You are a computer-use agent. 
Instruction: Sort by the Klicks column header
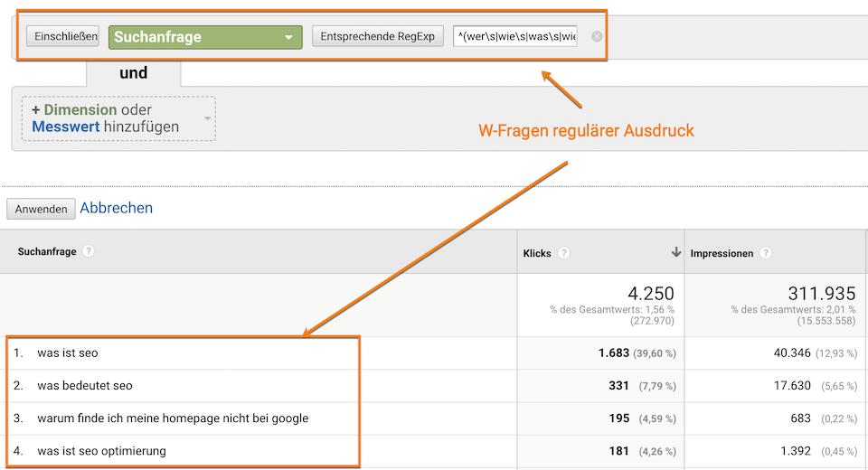pos(537,254)
